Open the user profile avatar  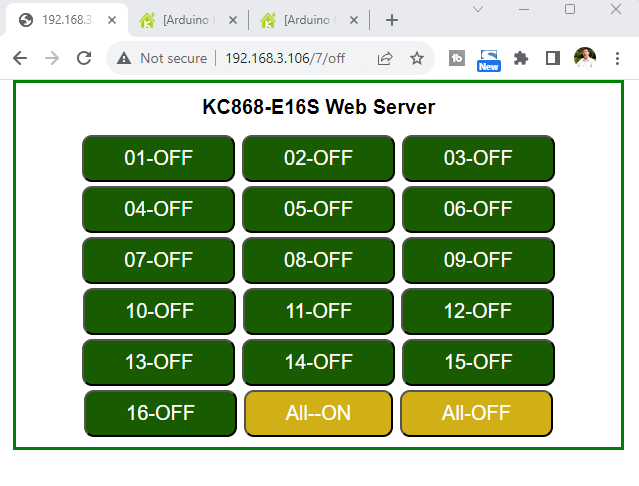coord(584,59)
